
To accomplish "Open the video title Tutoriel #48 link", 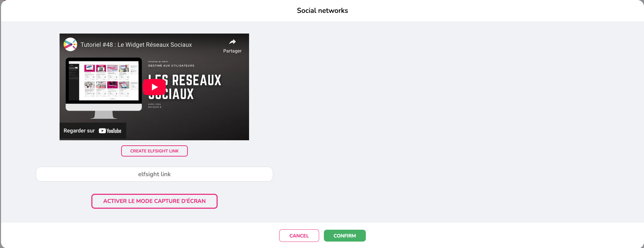I will click(136, 45).
